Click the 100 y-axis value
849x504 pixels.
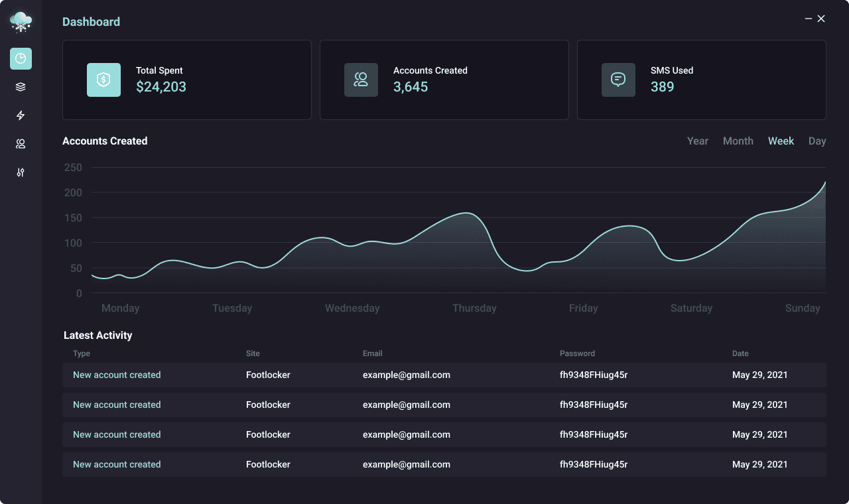coord(73,243)
